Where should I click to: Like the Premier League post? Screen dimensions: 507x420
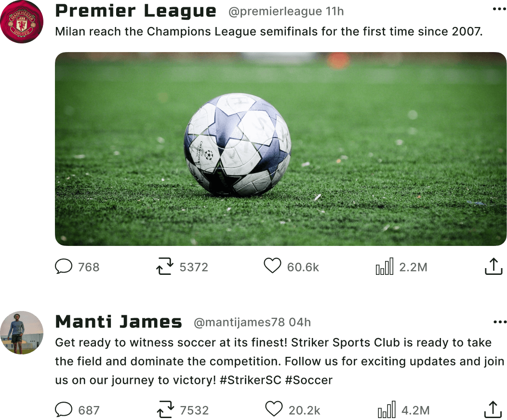(x=273, y=266)
